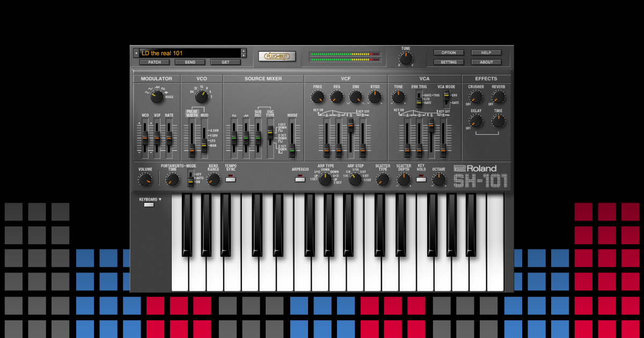Open the HELP window
The height and width of the screenshot is (338, 644).
click(x=486, y=52)
